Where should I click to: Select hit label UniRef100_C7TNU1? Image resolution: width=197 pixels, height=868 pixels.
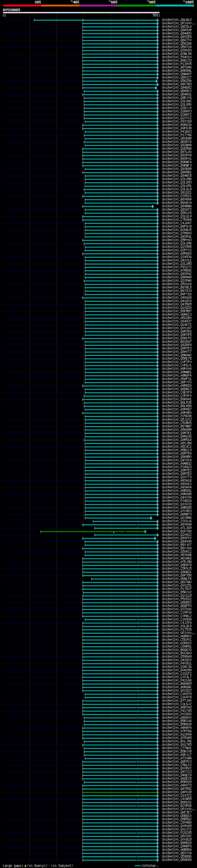(x=176, y=748)
